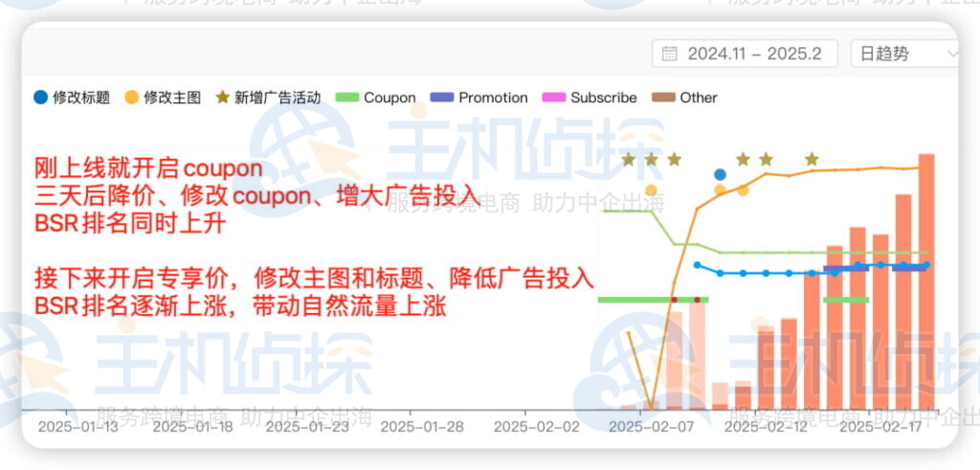Select the short green Coupon segment under Promotion
This screenshot has width=980, height=470.
click(846, 300)
